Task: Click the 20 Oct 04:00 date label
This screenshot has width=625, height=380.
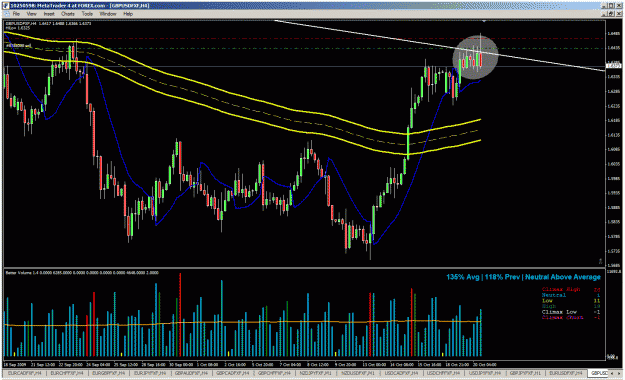Action: (x=484, y=364)
